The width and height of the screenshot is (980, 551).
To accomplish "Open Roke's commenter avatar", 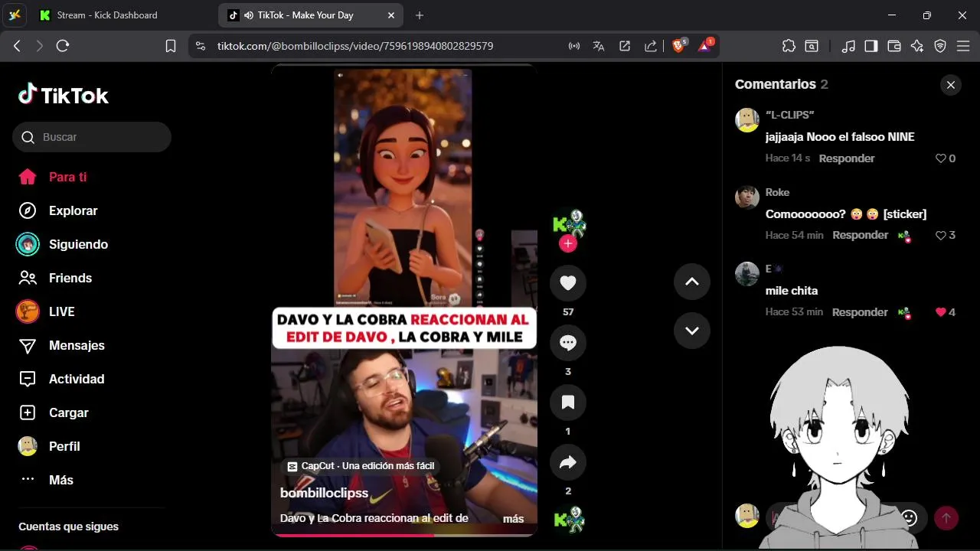I will coord(747,197).
